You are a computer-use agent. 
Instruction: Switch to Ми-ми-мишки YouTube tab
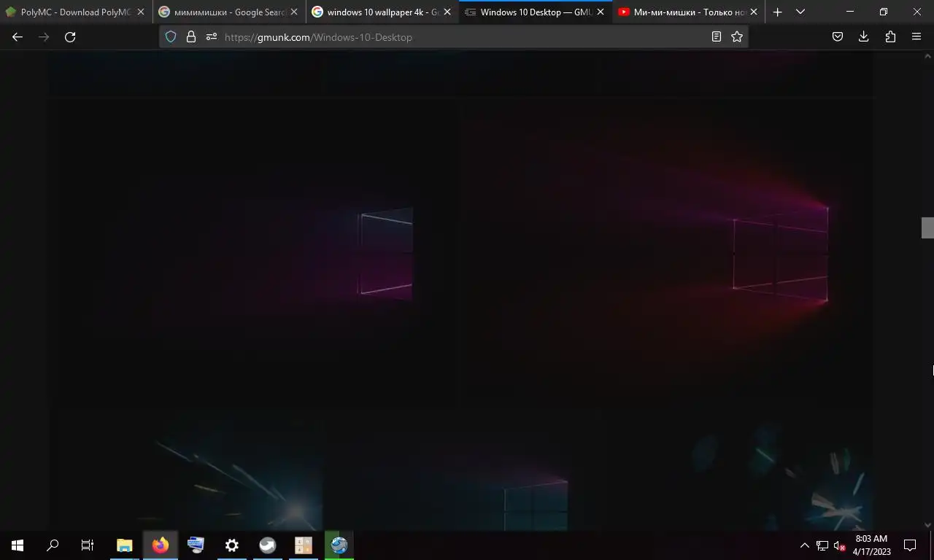point(689,12)
